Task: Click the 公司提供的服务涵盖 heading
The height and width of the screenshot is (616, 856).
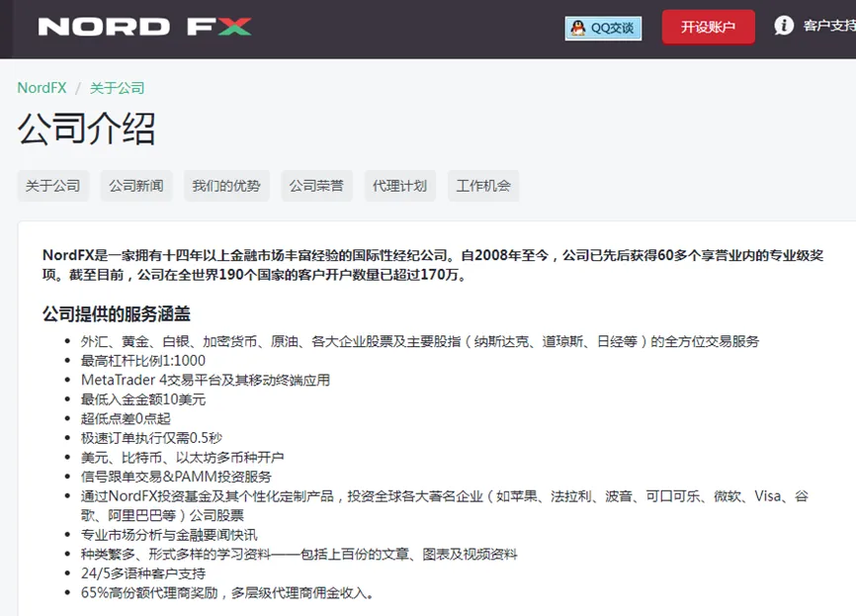Action: click(x=117, y=314)
